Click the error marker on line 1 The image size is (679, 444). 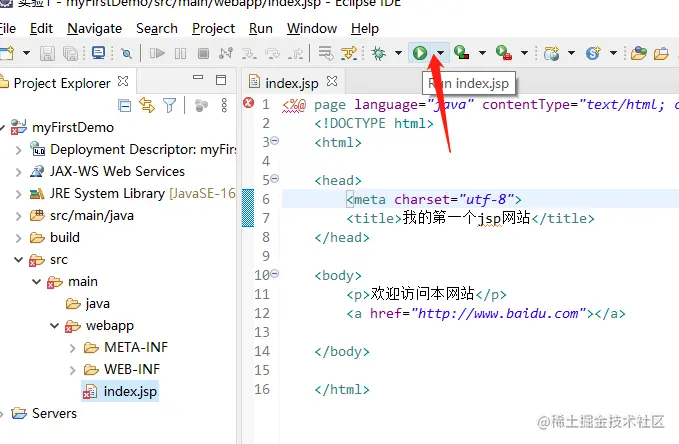pos(248,103)
